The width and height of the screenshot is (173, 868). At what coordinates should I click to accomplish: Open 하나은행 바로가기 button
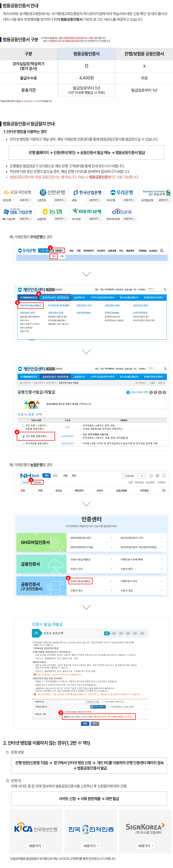click(x=95, y=219)
